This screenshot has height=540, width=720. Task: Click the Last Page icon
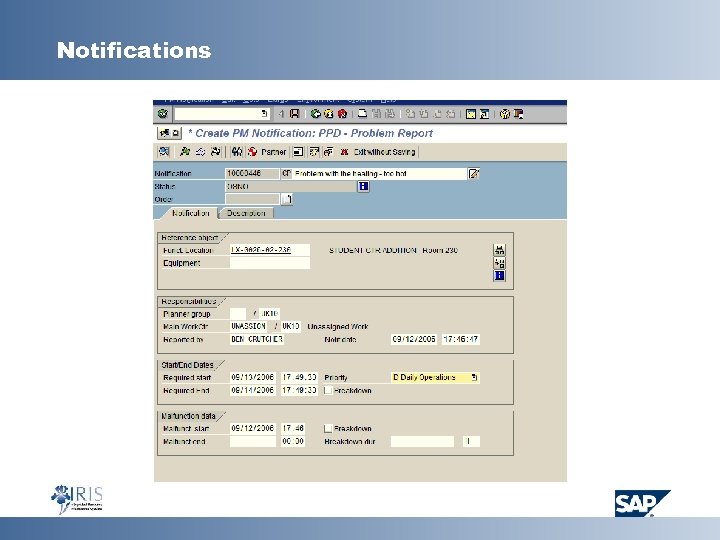click(x=450, y=114)
